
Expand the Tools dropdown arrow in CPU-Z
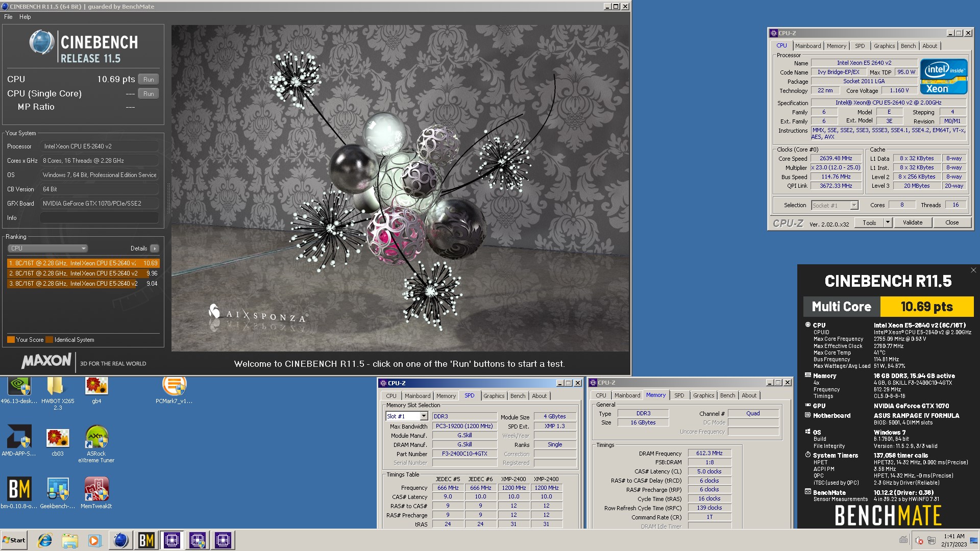click(x=888, y=223)
